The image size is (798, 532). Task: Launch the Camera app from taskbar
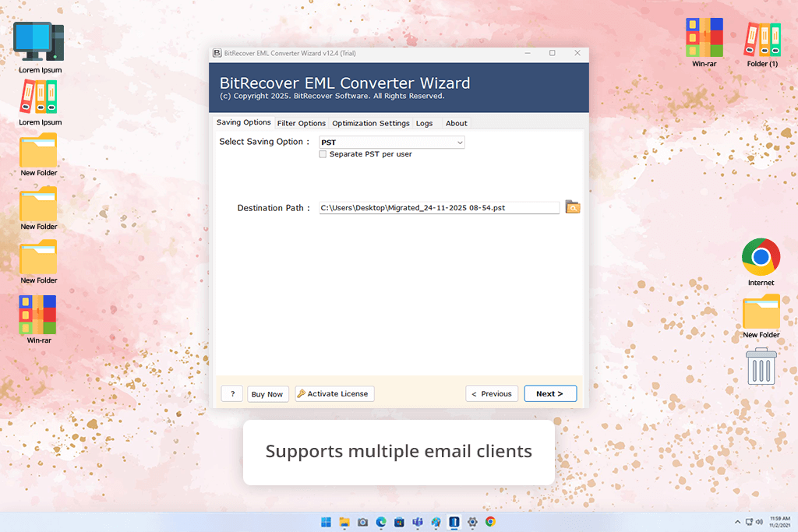coord(362,522)
